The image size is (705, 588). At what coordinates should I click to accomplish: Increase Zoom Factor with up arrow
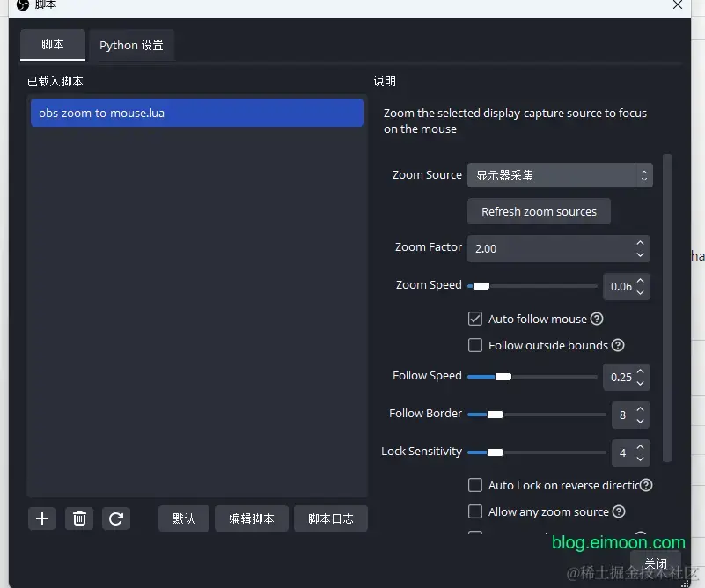[640, 243]
